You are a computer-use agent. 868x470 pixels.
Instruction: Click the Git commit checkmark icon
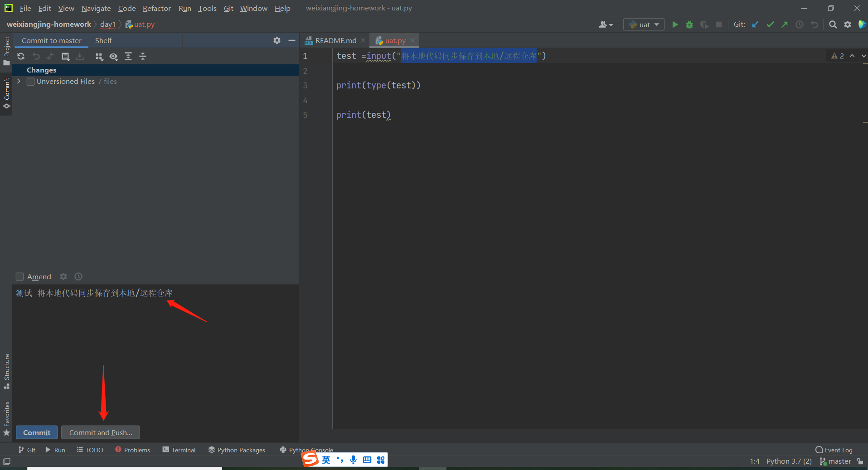770,24
